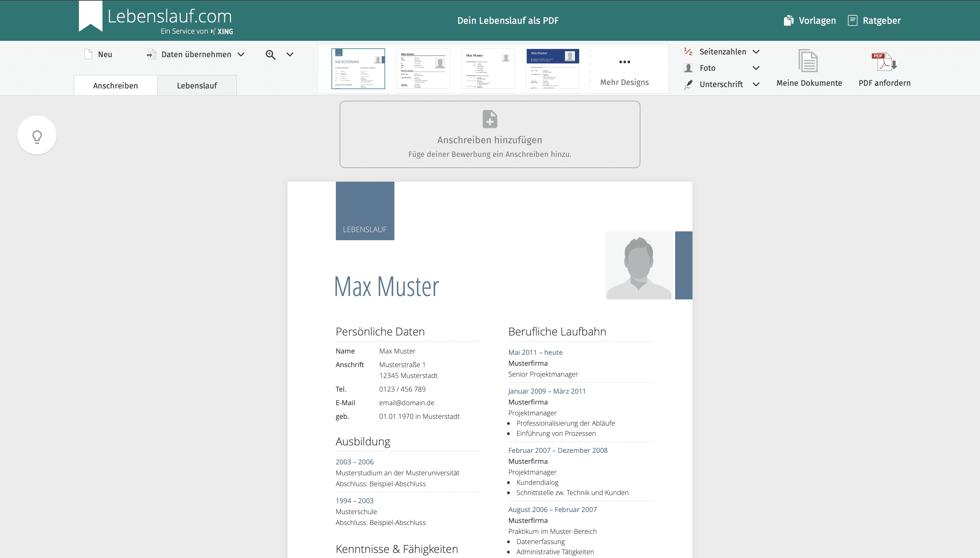Viewport: 980px width, 558px height.
Task: Switch to the Lebenslauf tab
Action: [197, 85]
